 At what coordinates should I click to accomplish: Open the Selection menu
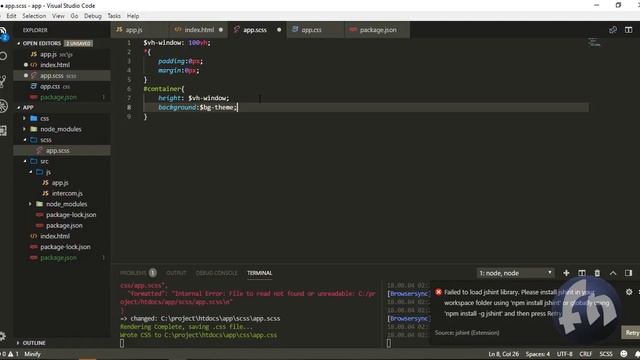pos(34,16)
